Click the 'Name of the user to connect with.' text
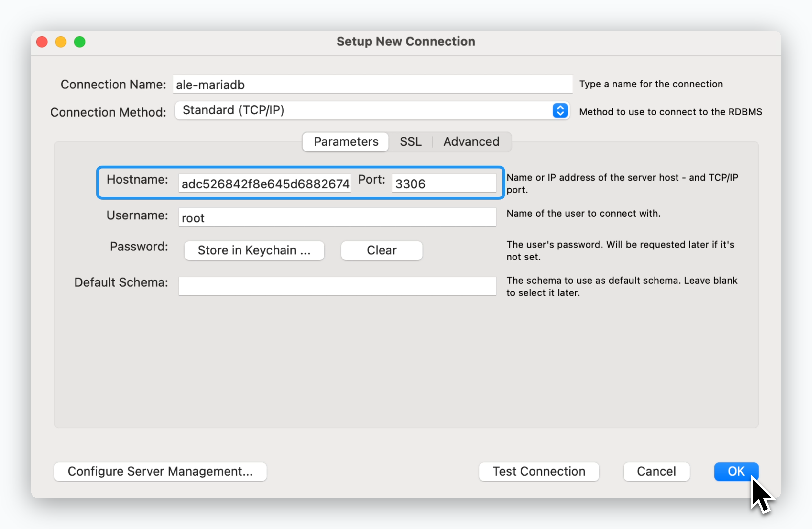This screenshot has height=529, width=812. [x=583, y=213]
